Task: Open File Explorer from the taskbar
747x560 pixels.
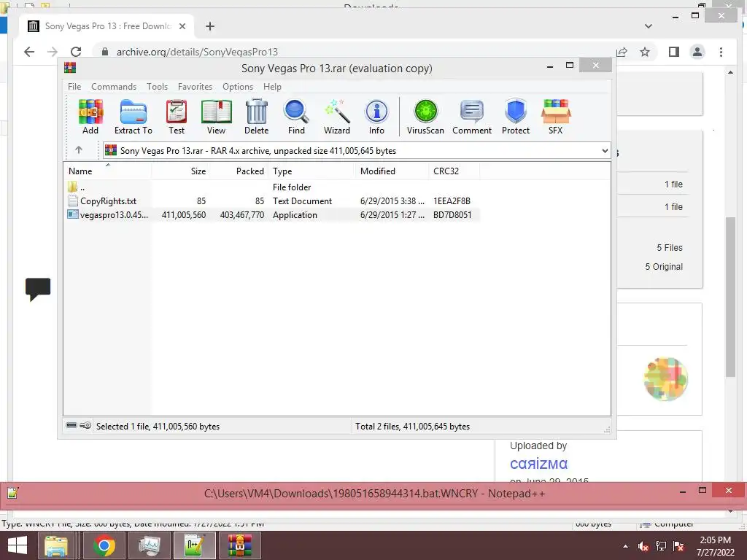Action: pyautogui.click(x=56, y=545)
